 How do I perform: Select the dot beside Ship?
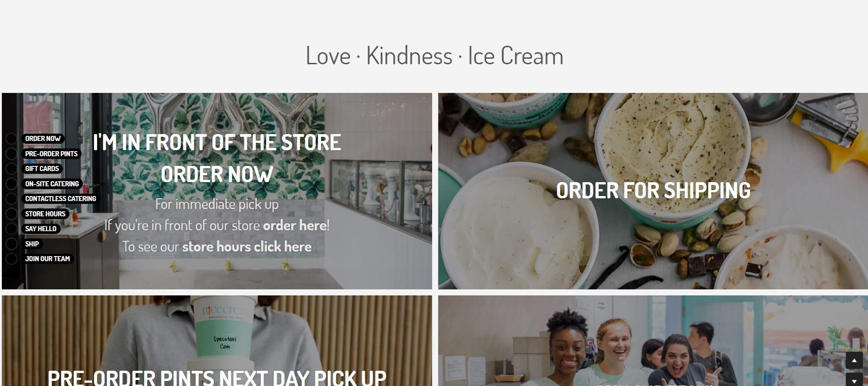(x=12, y=244)
